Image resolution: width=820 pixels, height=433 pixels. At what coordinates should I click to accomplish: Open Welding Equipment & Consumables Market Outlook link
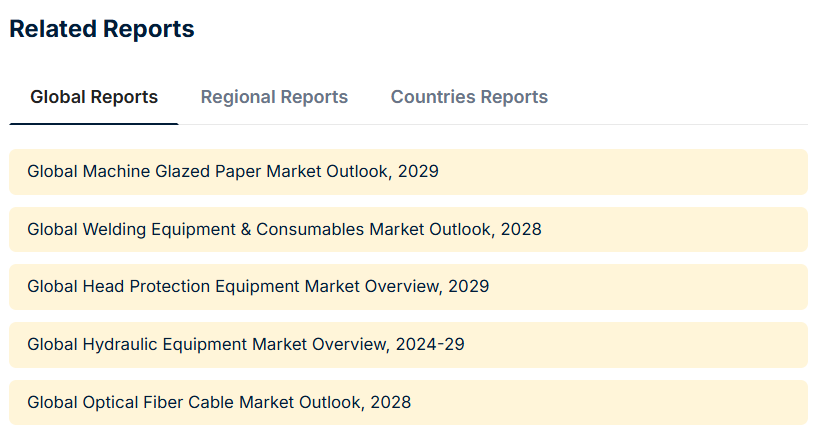click(x=284, y=229)
